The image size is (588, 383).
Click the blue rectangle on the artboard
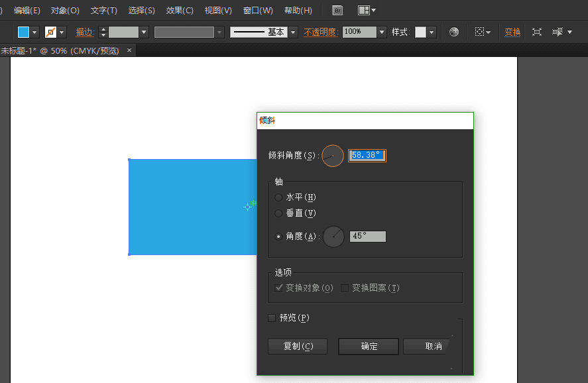[192, 207]
